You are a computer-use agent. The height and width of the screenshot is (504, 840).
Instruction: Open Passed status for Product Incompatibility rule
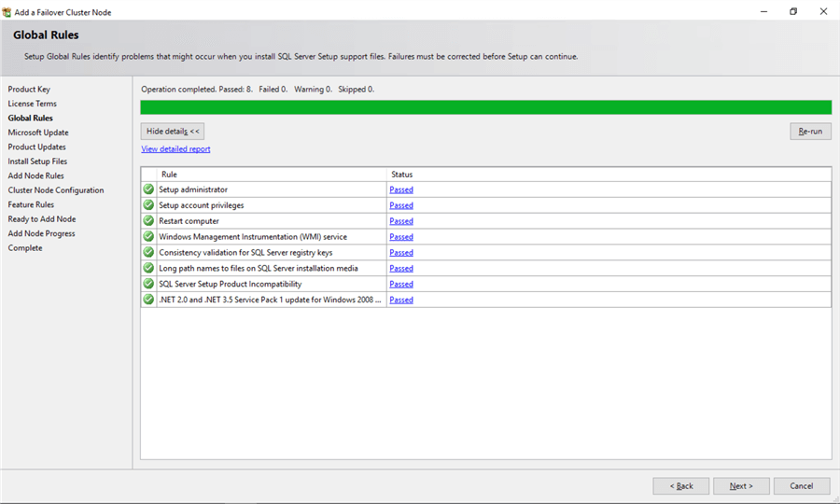coord(401,284)
